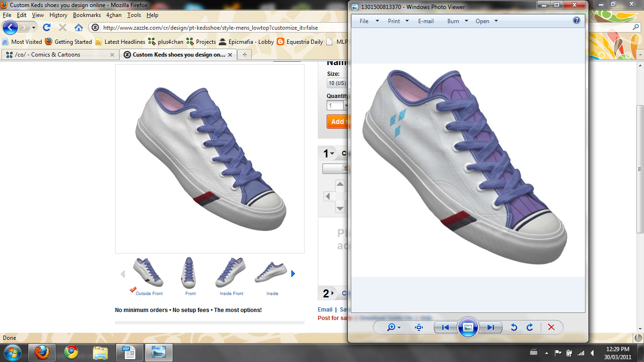Rotate the photo clockwise
The height and width of the screenshot is (362, 644).
click(x=529, y=327)
